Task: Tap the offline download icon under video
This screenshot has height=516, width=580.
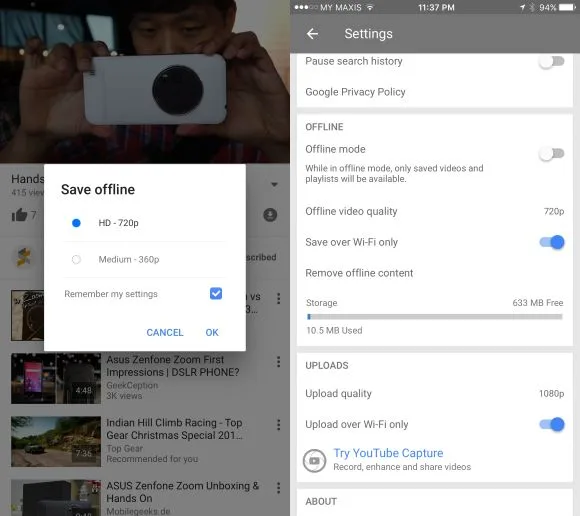Action: tap(270, 215)
